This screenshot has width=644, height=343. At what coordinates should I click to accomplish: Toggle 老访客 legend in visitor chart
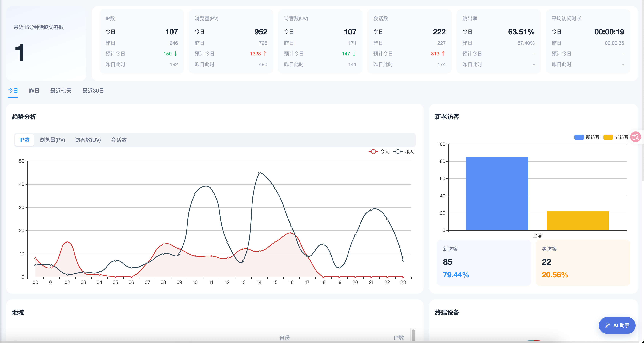click(616, 137)
